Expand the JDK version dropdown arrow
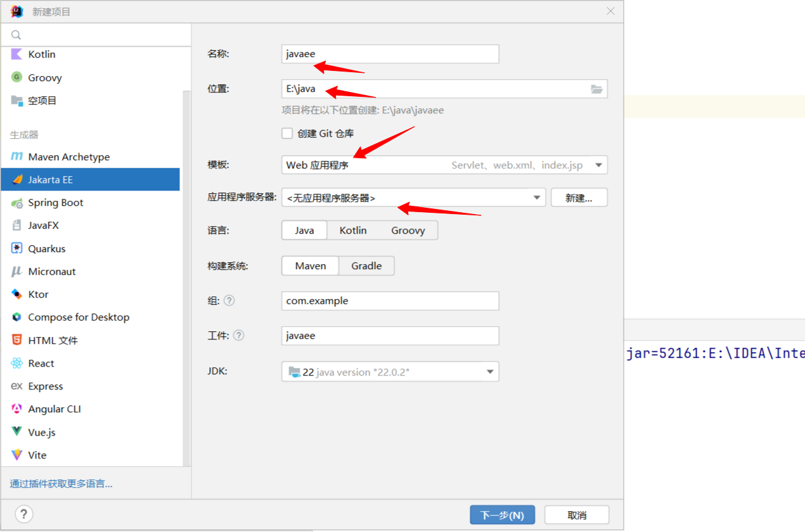This screenshot has width=805, height=532. click(x=490, y=372)
